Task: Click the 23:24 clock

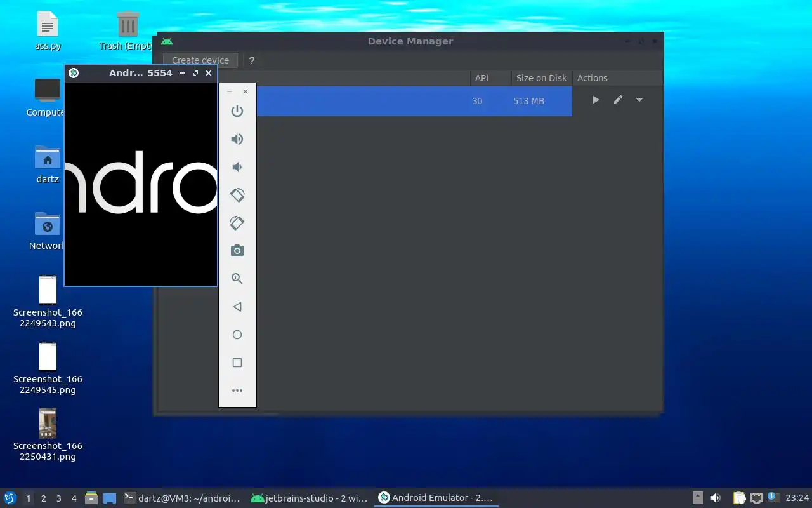Action: [797, 498]
